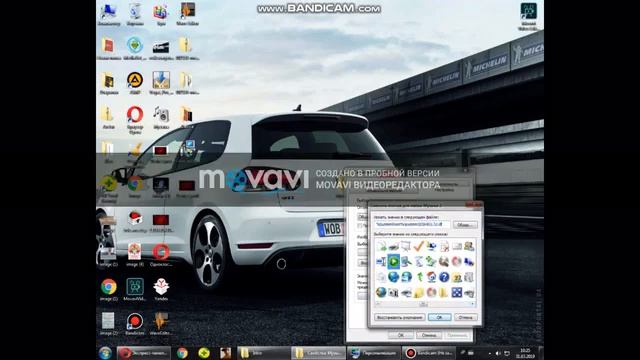Screen dimensions: 640x360
Task: Click Restore Defaults button in Change Icon dialog
Action: 399,317
